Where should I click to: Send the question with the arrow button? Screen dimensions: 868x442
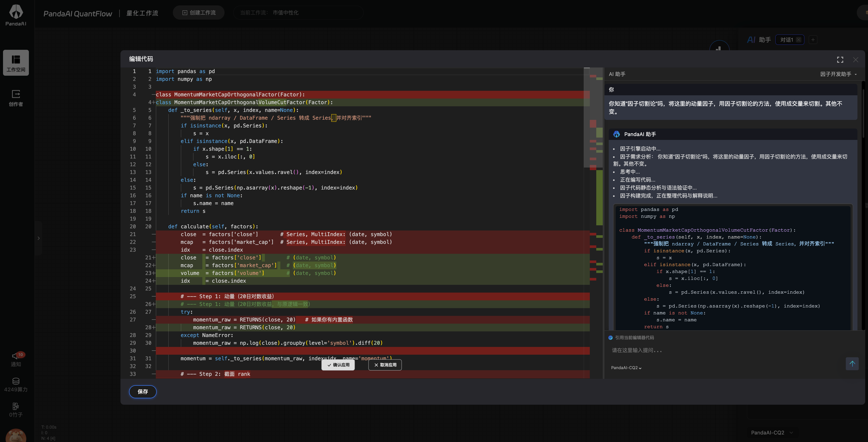pos(852,364)
